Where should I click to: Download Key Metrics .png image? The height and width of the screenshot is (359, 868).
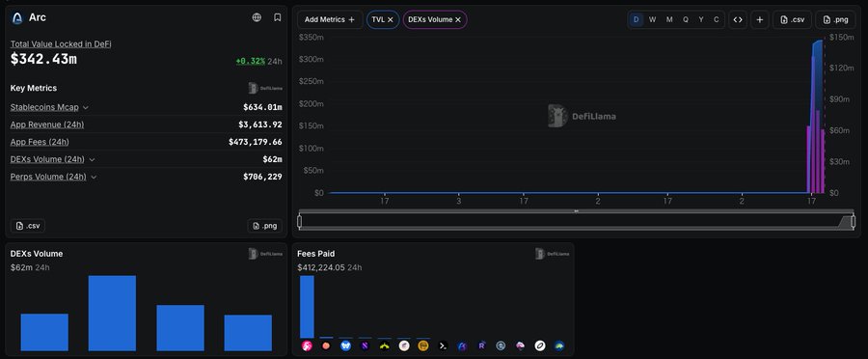(x=264, y=226)
